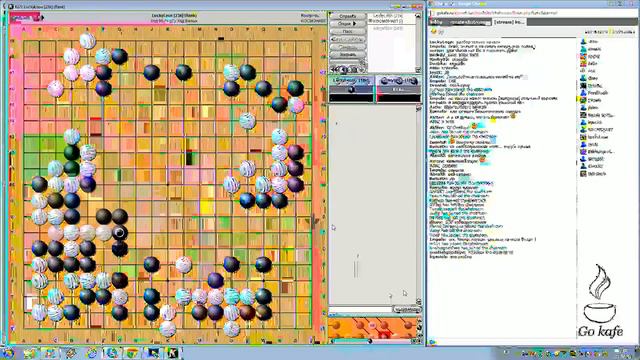This screenshot has height=360, width=640.
Task: Click the marked last-move black stone on the board
Action: (x=120, y=233)
